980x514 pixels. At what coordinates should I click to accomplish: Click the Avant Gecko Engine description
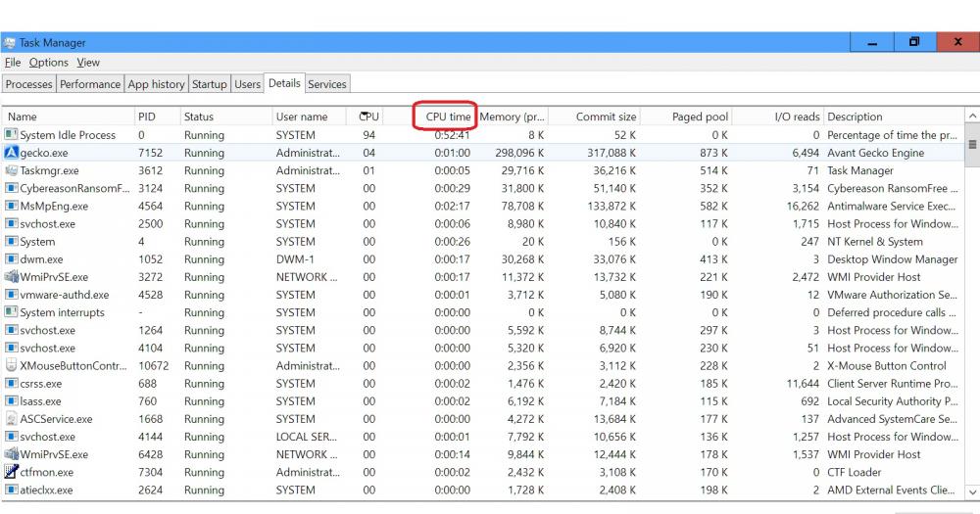click(875, 153)
